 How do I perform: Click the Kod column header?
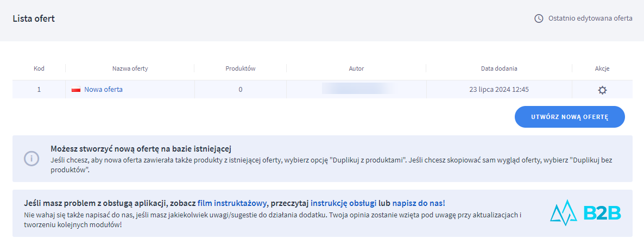coord(39,68)
